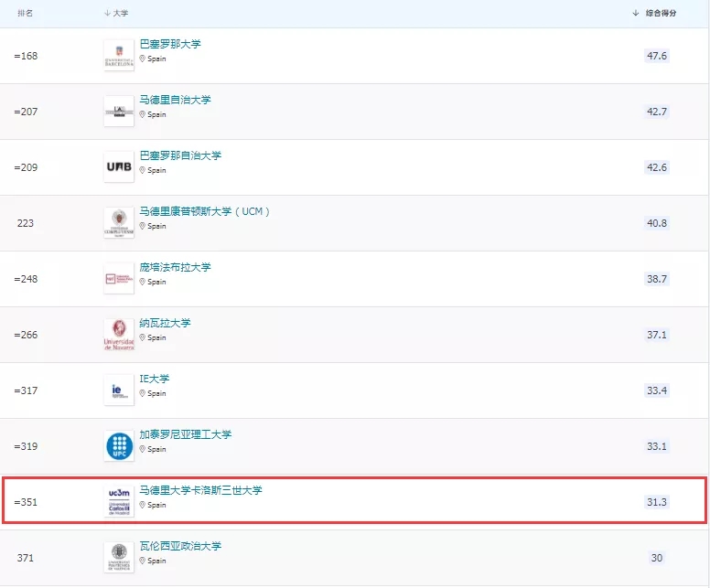Screen dimensions: 710x588
Task: Select the score 42.6
Action: point(657,167)
